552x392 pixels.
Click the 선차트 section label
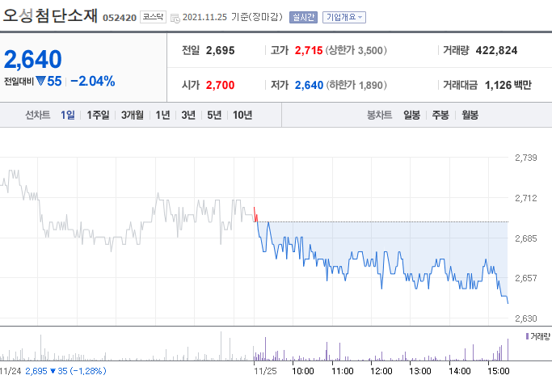pyautogui.click(x=38, y=115)
